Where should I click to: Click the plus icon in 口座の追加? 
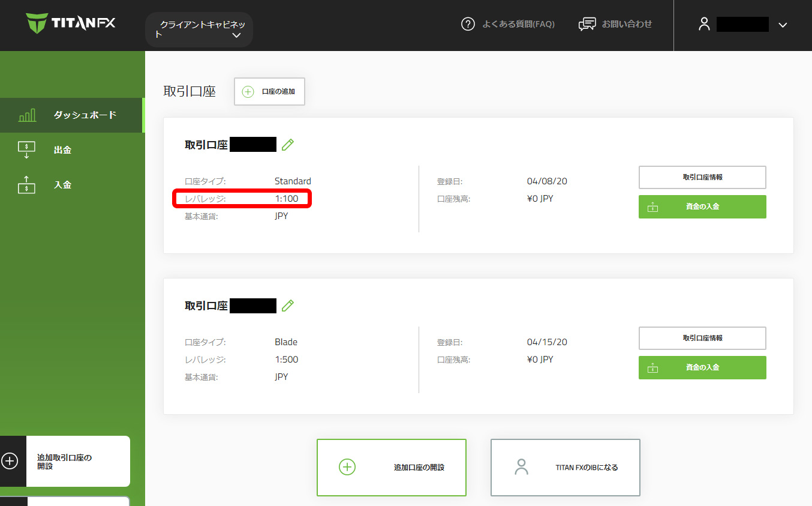click(x=248, y=92)
